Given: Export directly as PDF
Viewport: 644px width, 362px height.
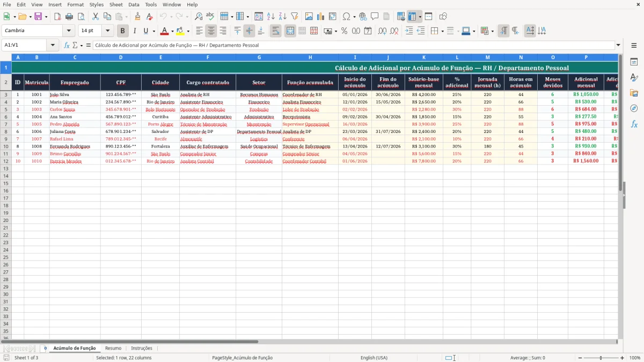Looking at the screenshot, I should [57, 17].
